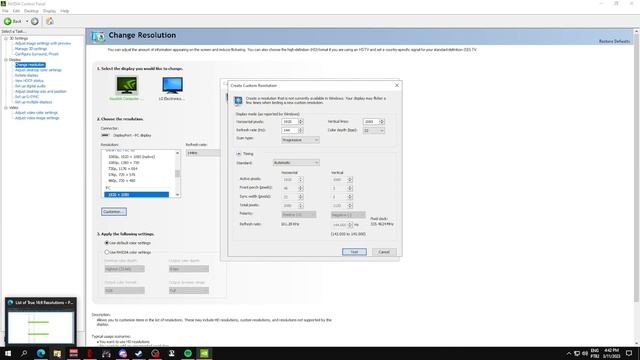Open the Display menu
This screenshot has height=360, width=640.
pyautogui.click(x=49, y=11)
